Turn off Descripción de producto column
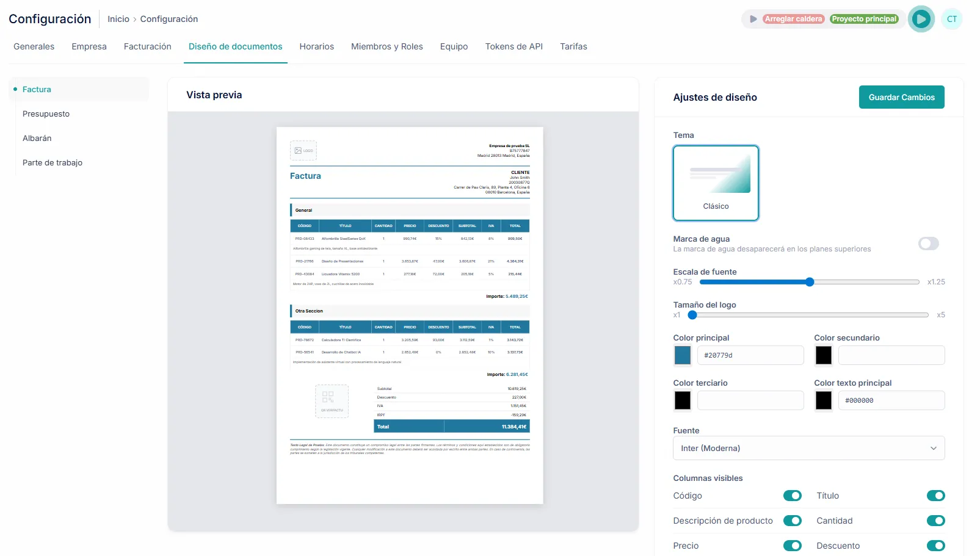 click(792, 521)
